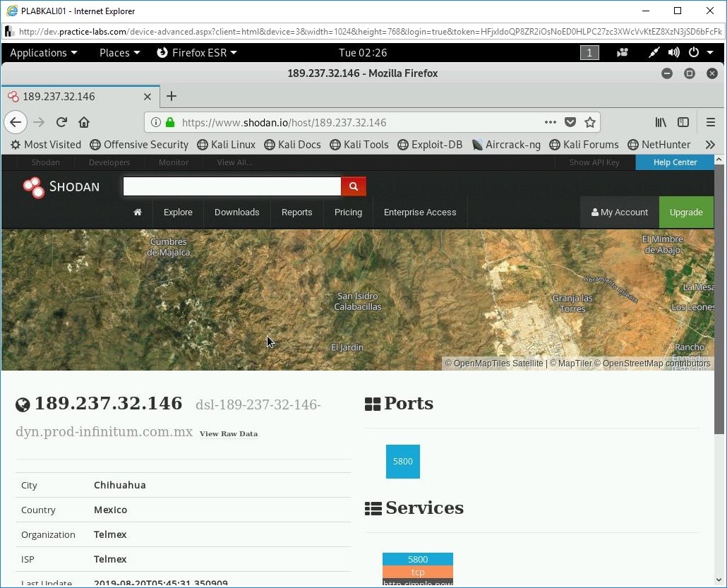
Task: Open the Firefox hamburger menu icon
Action: pyautogui.click(x=711, y=121)
